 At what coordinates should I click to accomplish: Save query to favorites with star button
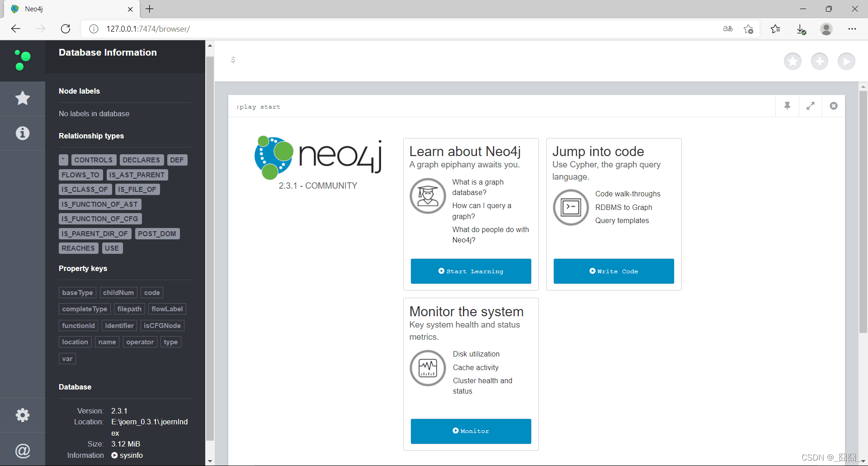click(793, 61)
